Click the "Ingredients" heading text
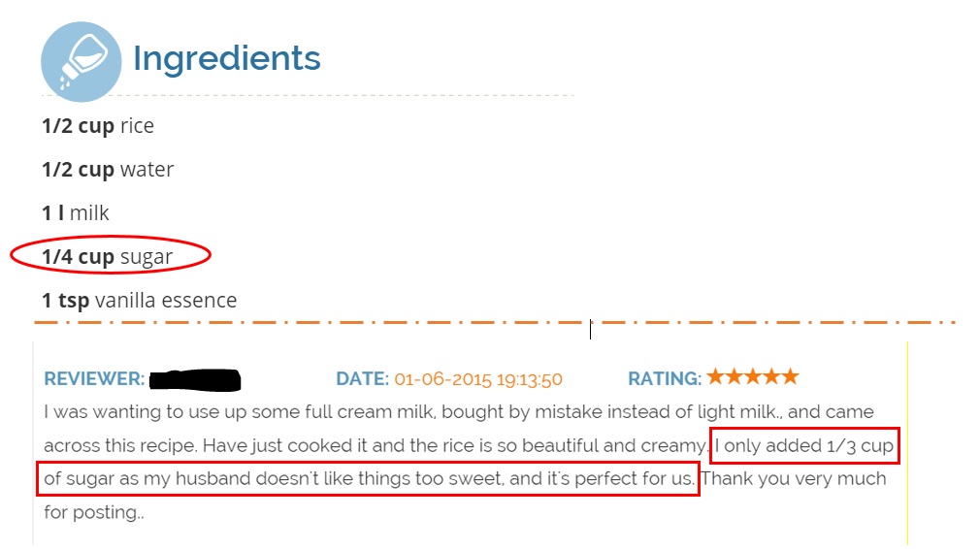 pyautogui.click(x=226, y=59)
